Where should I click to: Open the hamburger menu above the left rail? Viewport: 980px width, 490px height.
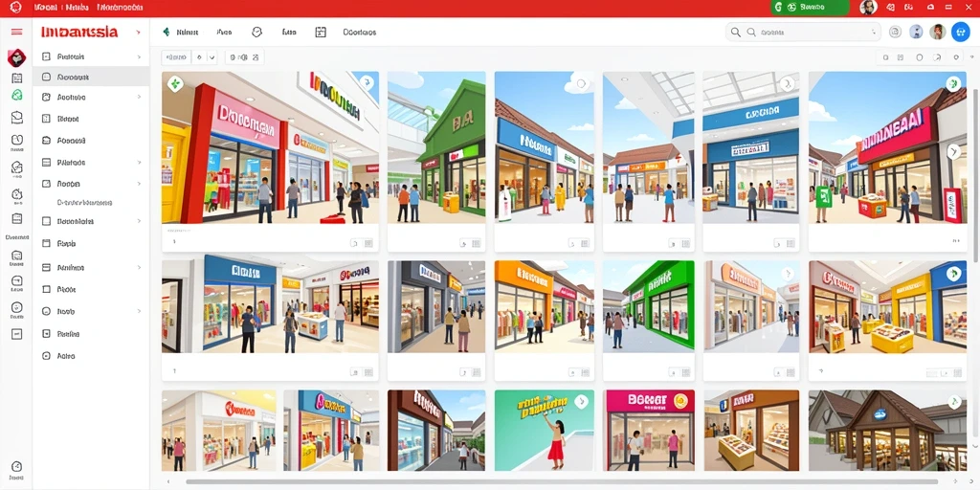click(17, 32)
